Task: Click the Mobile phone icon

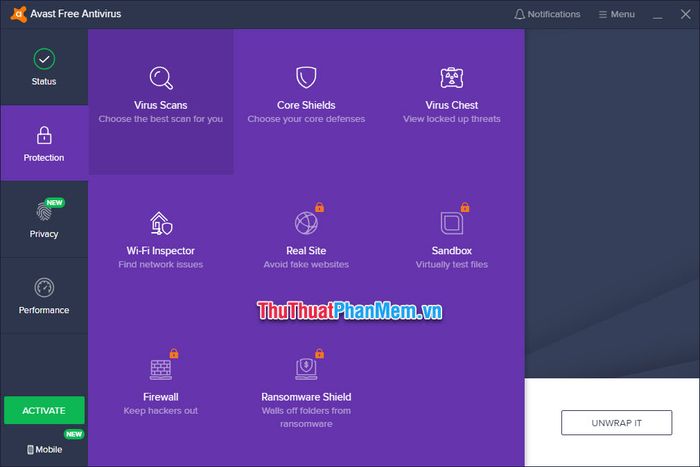Action: point(30,450)
